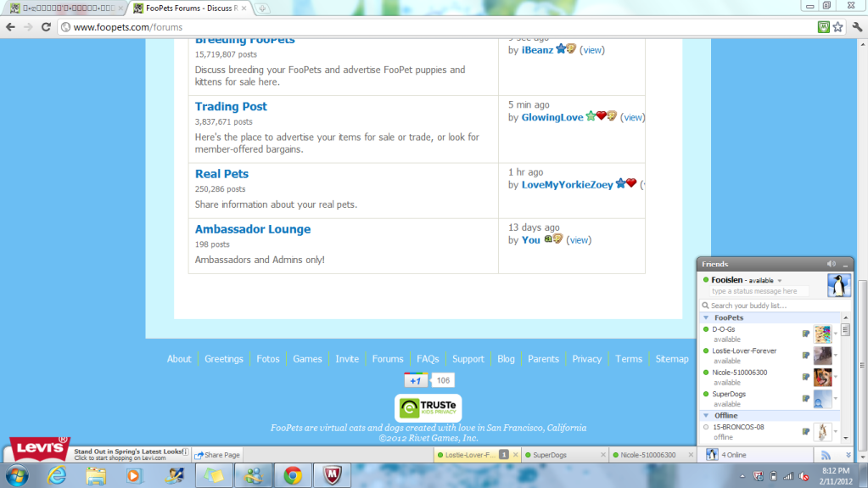The image size is (868, 488).
Task: Open Windows Live Messenger from taskbar
Action: tap(253, 476)
